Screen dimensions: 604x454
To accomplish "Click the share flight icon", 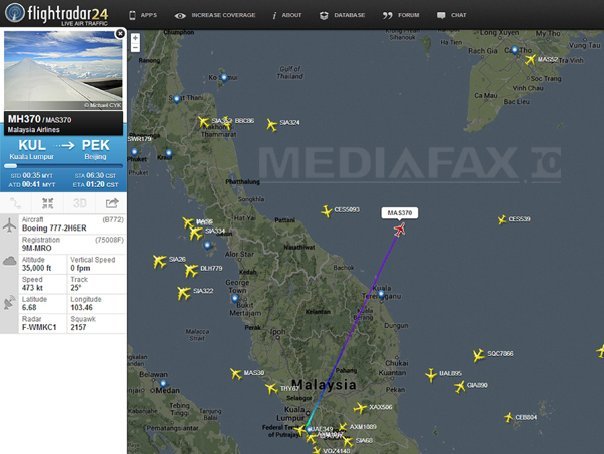I will point(111,203).
